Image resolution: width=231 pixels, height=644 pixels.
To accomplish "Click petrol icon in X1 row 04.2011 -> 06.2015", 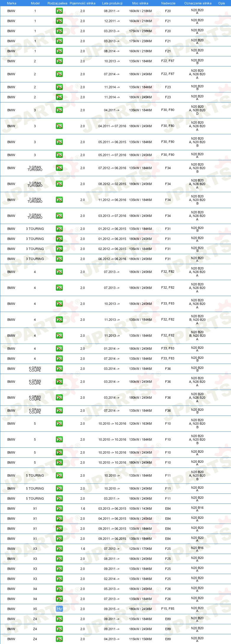I will tap(59, 519).
